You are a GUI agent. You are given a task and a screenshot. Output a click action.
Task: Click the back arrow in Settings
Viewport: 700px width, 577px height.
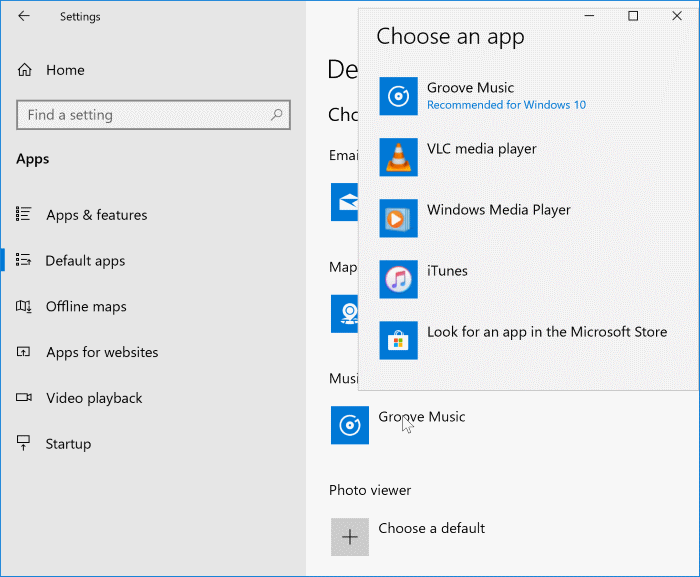[24, 16]
